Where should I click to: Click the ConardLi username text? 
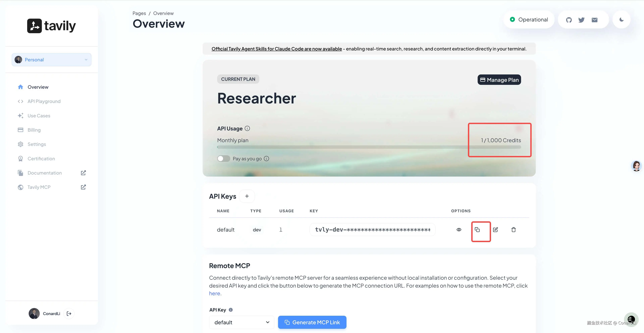(51, 314)
